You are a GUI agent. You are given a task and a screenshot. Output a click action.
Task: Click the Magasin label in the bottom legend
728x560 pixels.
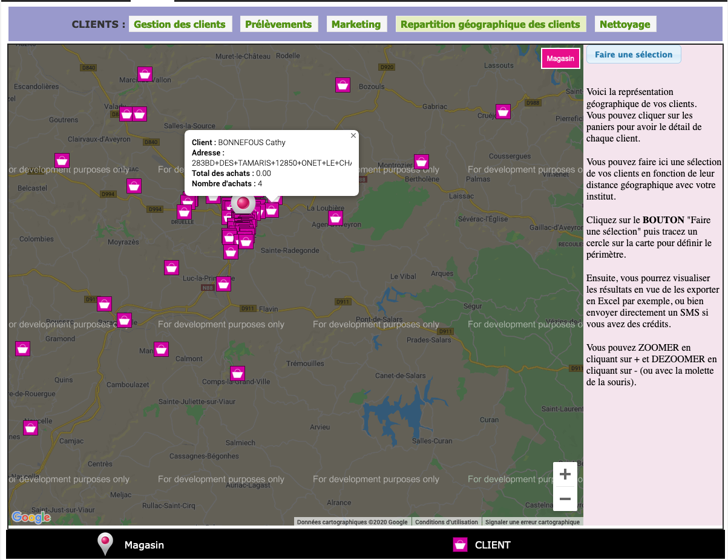point(144,545)
